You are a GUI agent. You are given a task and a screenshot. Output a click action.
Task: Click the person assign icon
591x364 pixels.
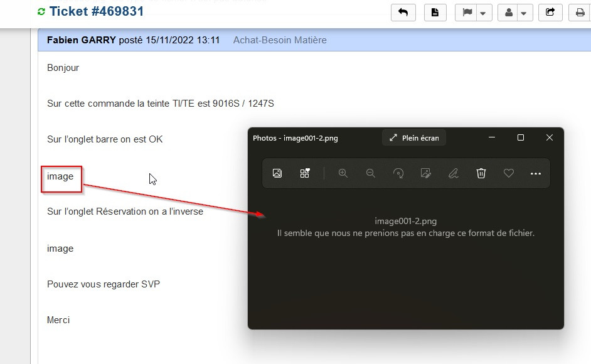click(508, 13)
